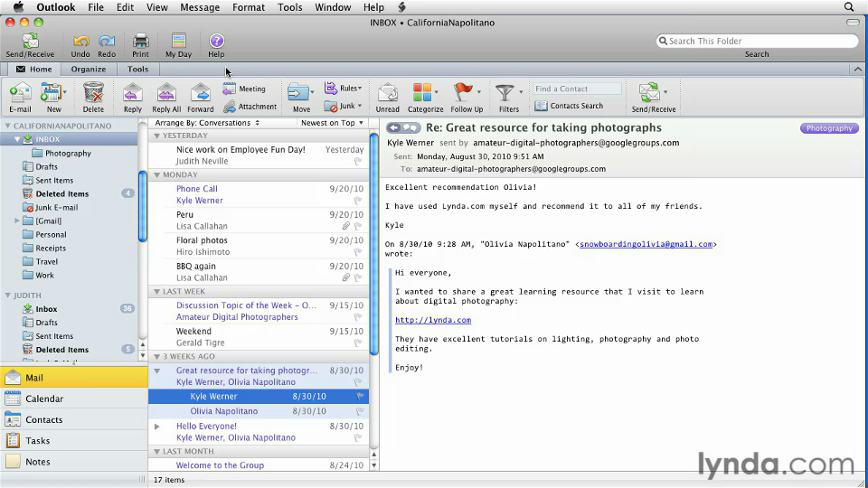Open the Window menu
Viewport: 868px width, 488px height.
click(x=333, y=7)
